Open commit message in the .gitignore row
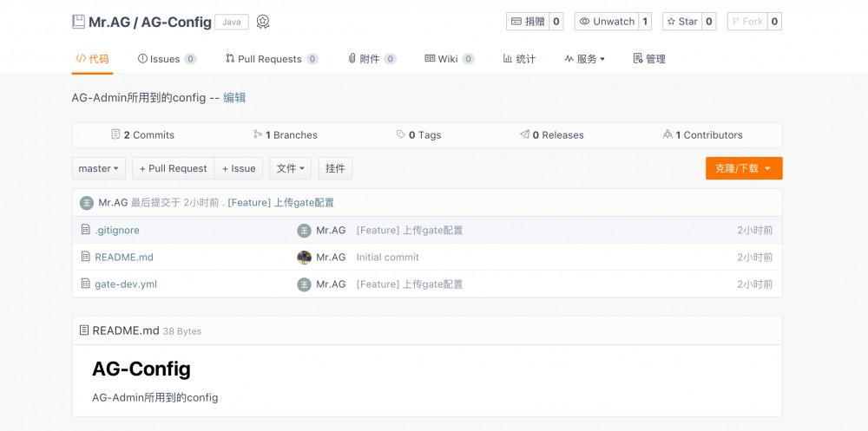The width and height of the screenshot is (868, 431). pos(410,230)
